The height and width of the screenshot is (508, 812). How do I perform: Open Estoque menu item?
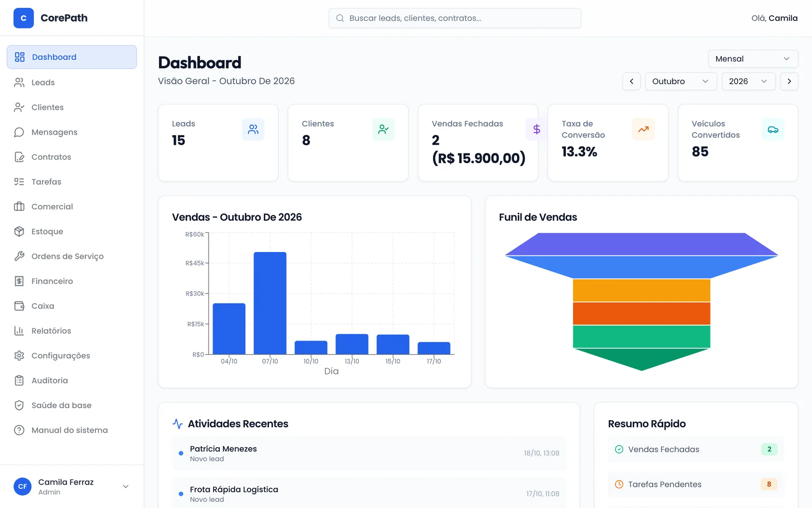pyautogui.click(x=72, y=232)
